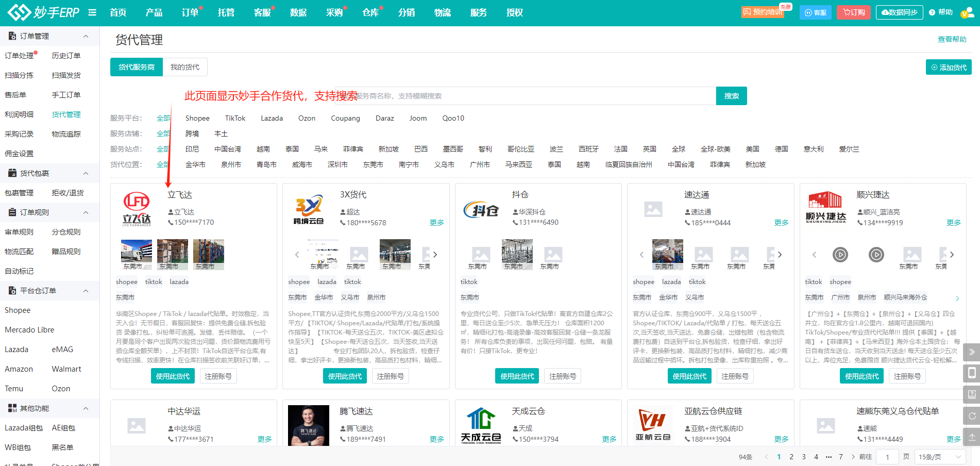The width and height of the screenshot is (980, 466).
Task: Filter service store by 跨境
Action: pyautogui.click(x=192, y=134)
